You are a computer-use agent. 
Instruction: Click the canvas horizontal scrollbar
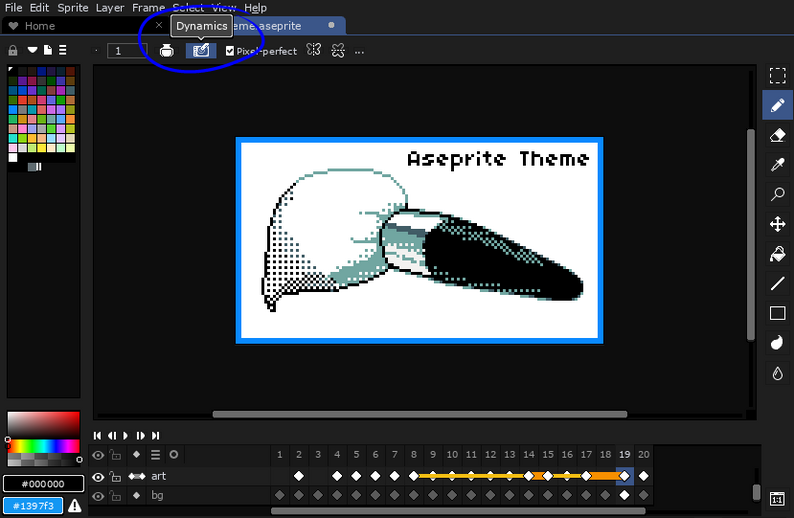pos(420,414)
